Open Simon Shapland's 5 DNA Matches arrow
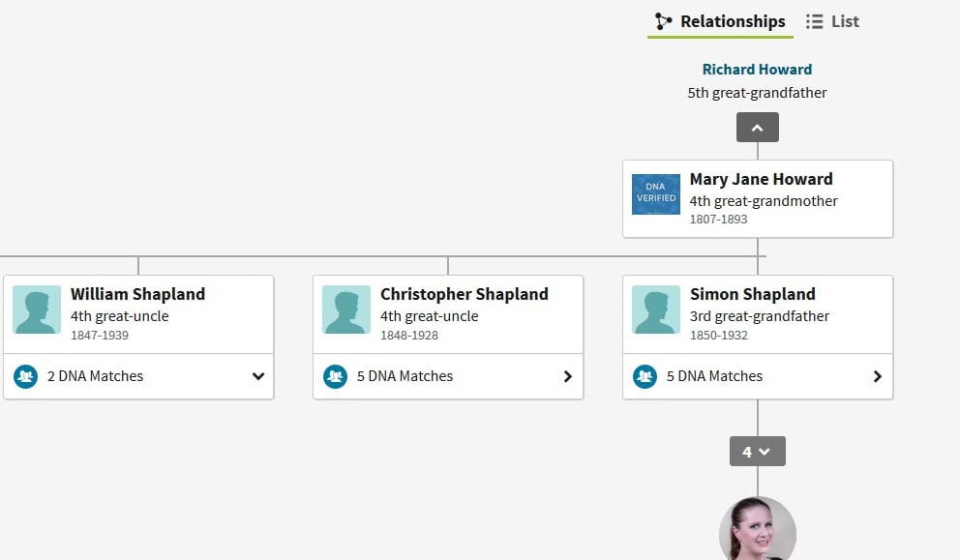960x560 pixels. point(878,376)
